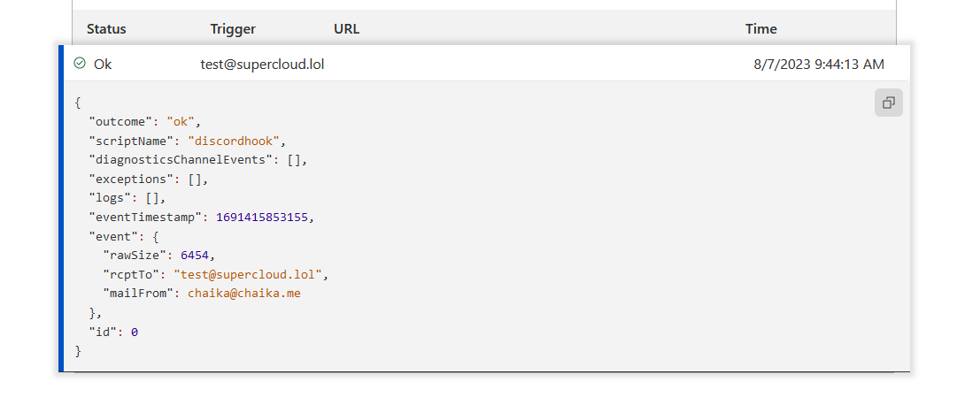
Task: Click the URL column header
Action: (x=346, y=29)
